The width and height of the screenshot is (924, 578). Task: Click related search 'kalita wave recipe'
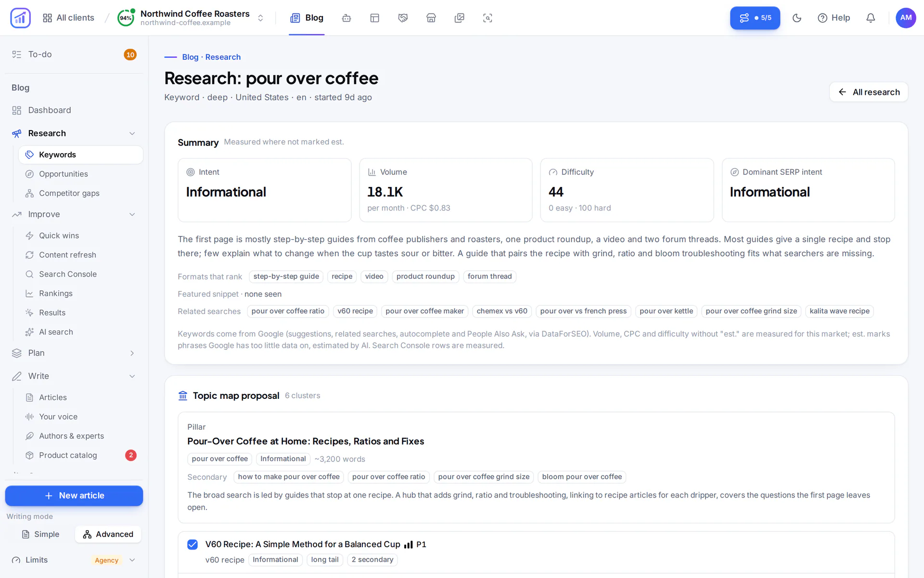(839, 311)
